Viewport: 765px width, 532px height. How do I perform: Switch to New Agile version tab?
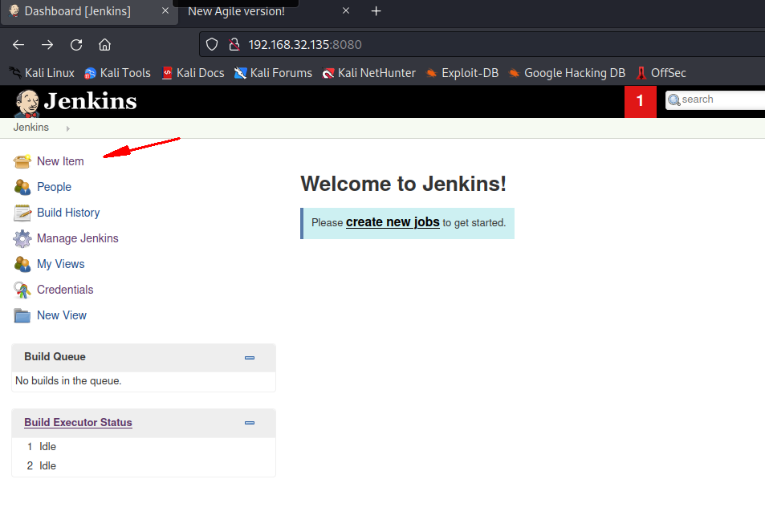237,11
